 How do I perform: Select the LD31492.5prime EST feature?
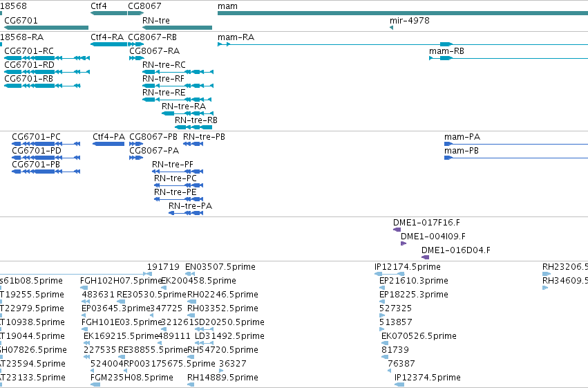204,343
